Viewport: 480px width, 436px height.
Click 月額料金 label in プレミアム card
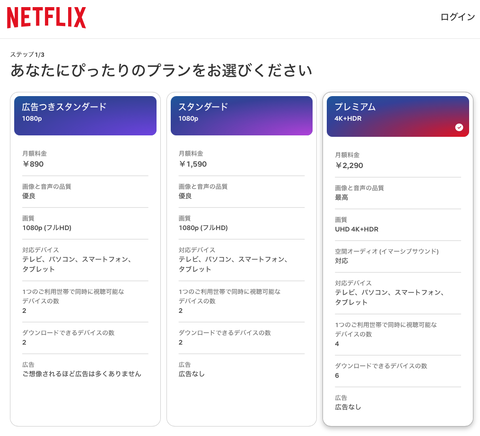347,155
